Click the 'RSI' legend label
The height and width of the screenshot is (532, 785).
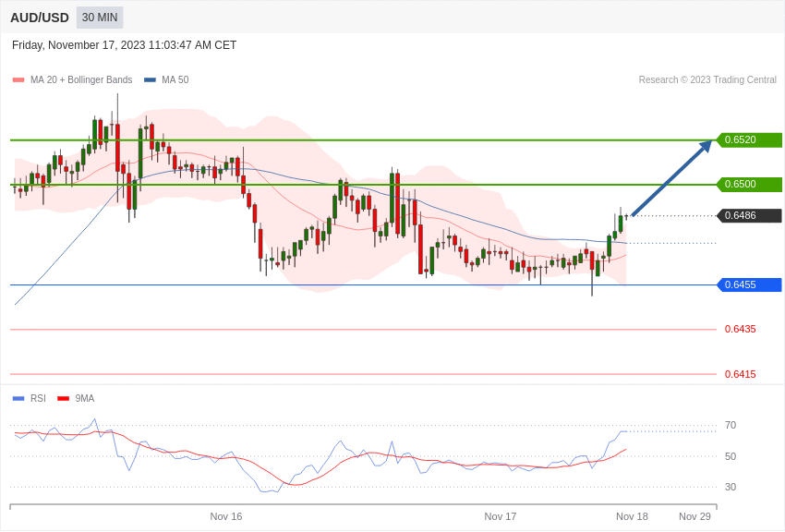(38, 398)
